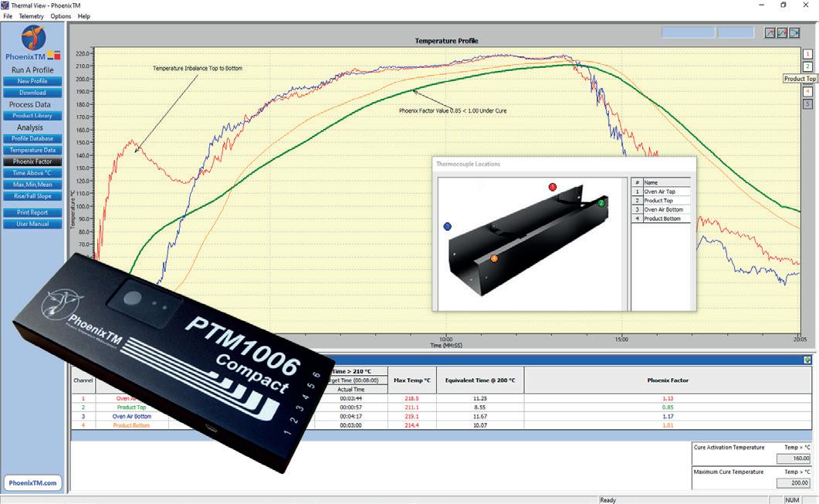Viewport: 819px width, 504px height.
Task: Click Phoenix Factor value 1.17
Action: click(x=668, y=417)
